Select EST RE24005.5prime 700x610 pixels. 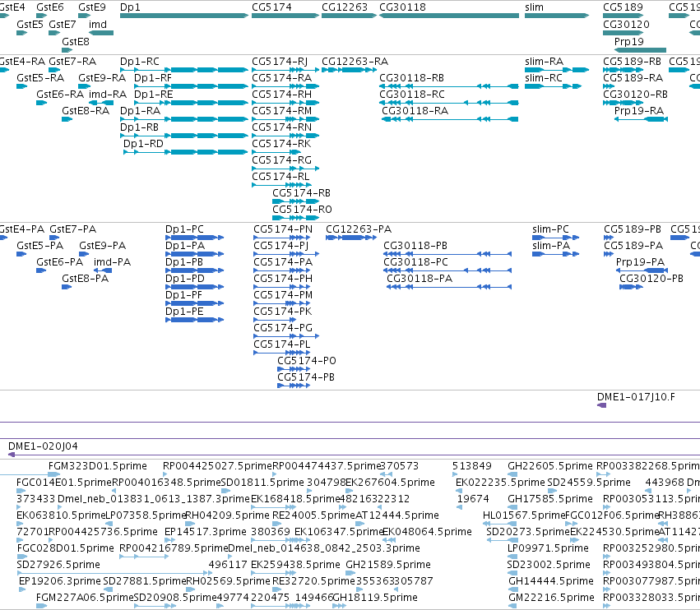coord(313,515)
